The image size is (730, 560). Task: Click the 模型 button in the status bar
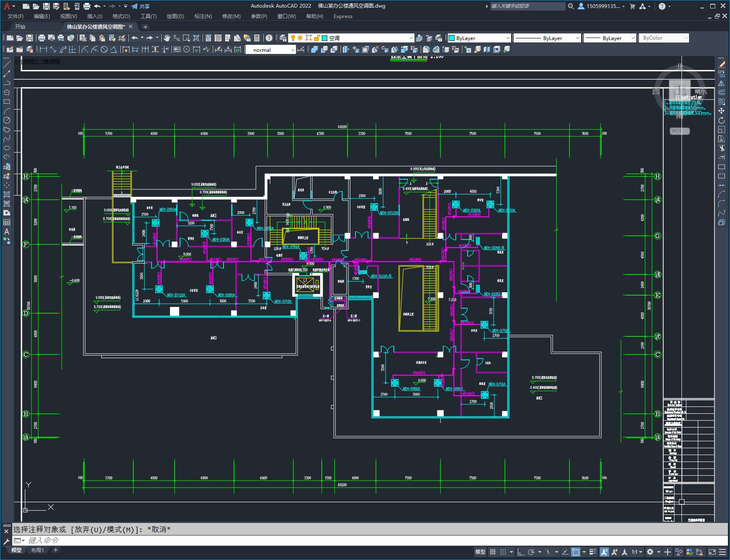pyautogui.click(x=480, y=552)
